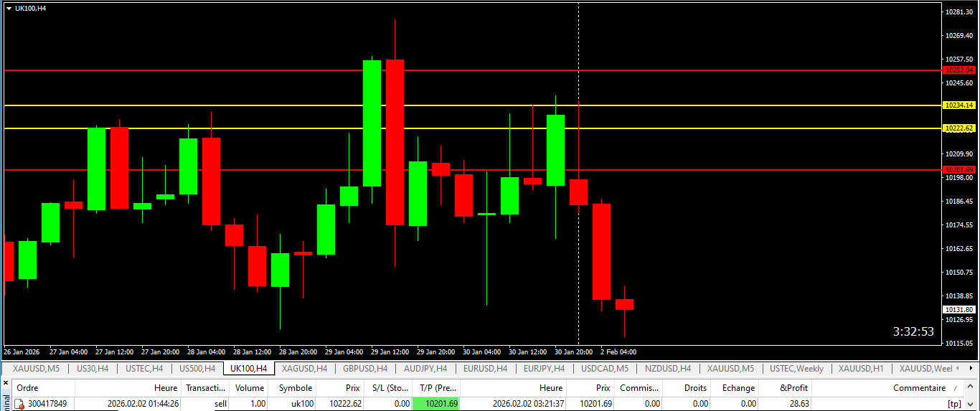
Task: Select the yellow 10234.14 price level label
Action: (959, 105)
